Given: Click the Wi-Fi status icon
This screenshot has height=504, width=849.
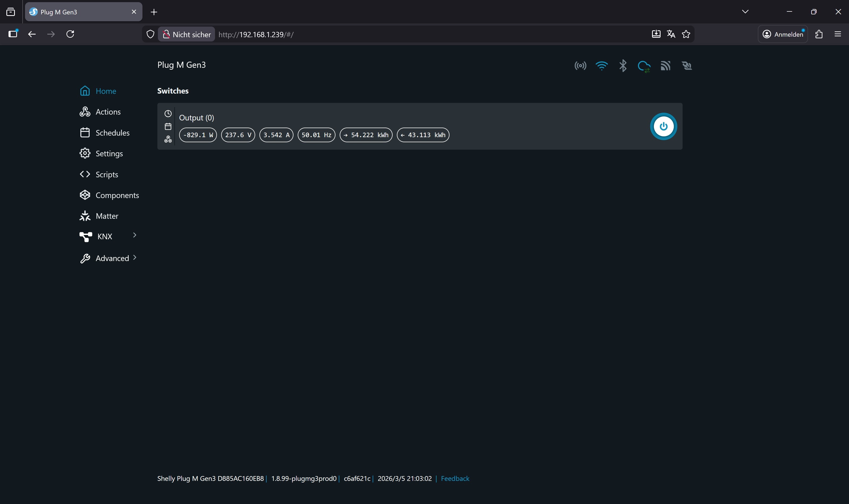Looking at the screenshot, I should 602,66.
